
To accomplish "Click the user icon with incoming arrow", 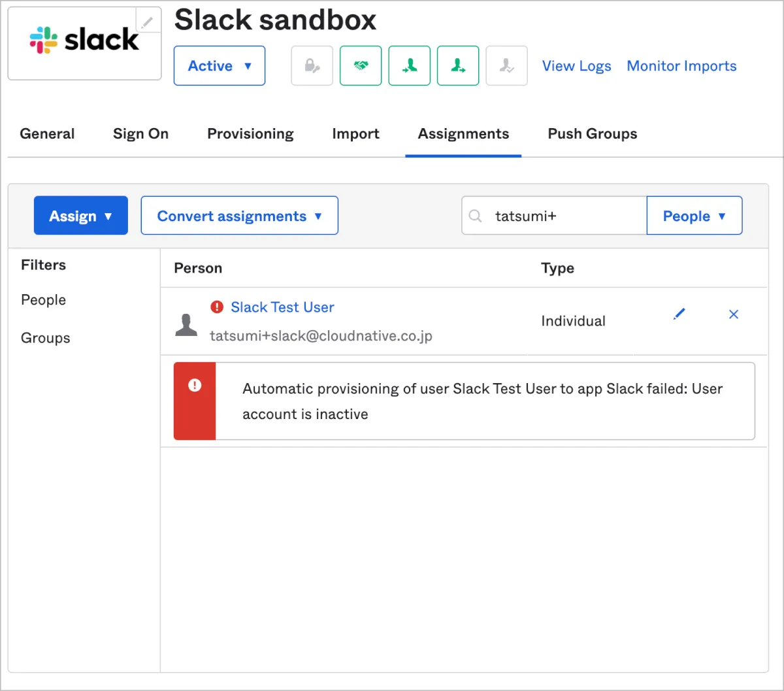I will pos(410,66).
